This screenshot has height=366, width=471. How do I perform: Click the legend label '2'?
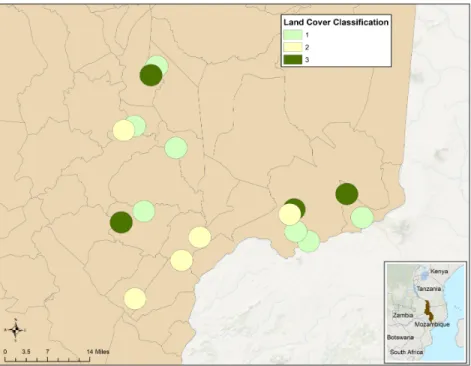click(307, 47)
